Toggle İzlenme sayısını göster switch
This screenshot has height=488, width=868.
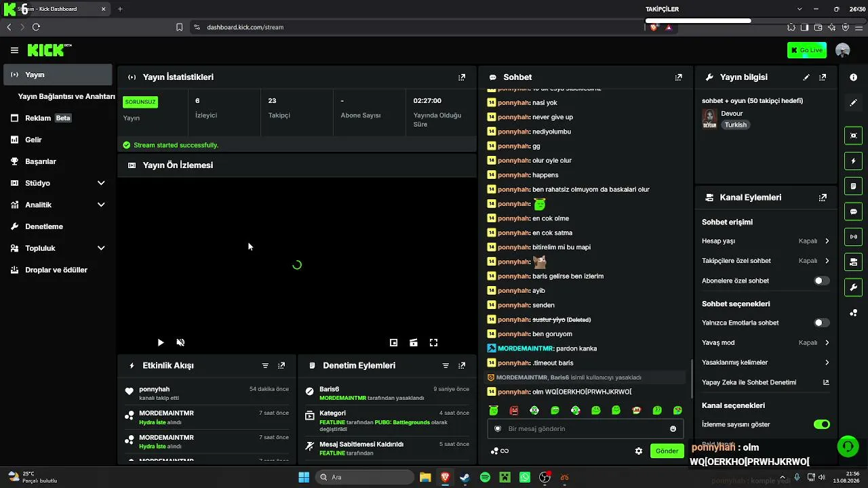821,424
